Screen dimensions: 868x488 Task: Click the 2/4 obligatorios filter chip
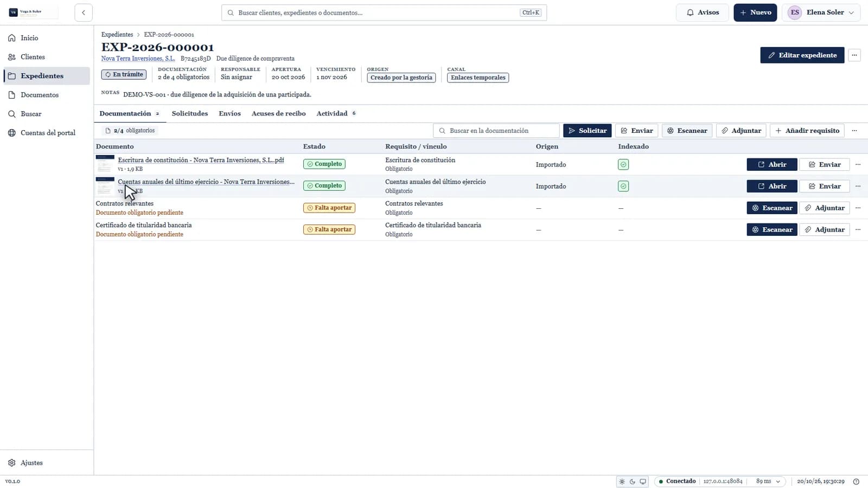130,131
